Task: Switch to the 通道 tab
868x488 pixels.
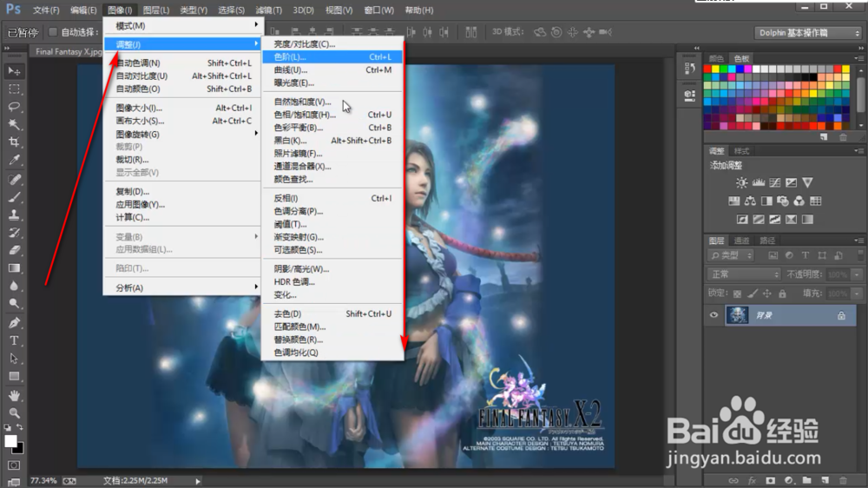Action: pyautogui.click(x=741, y=241)
